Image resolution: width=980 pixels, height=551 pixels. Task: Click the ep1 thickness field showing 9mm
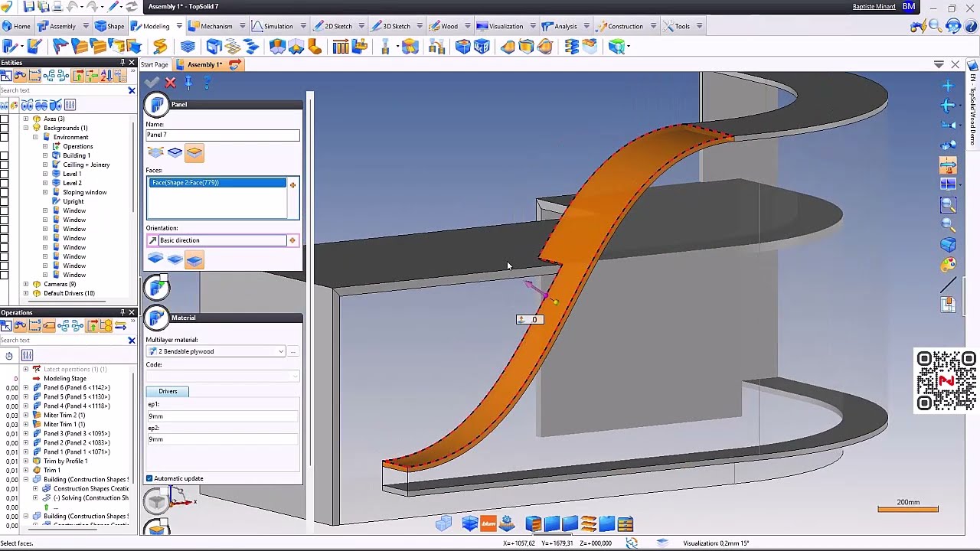(x=223, y=416)
